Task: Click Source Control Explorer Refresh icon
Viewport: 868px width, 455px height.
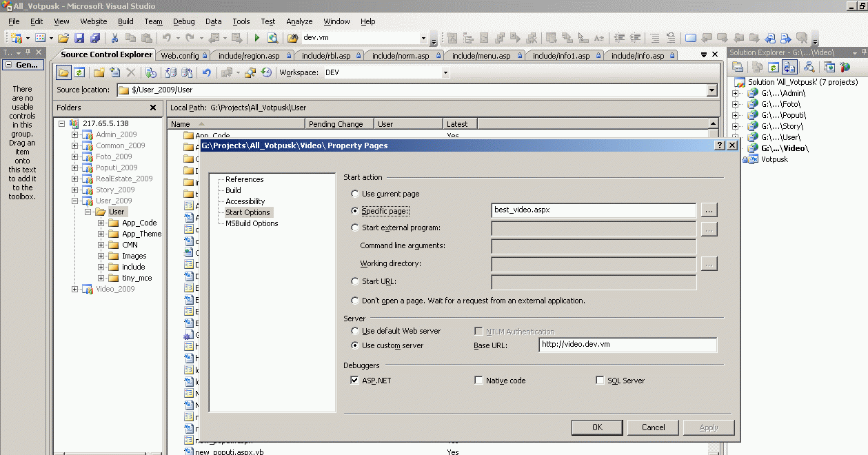Action: (80, 72)
